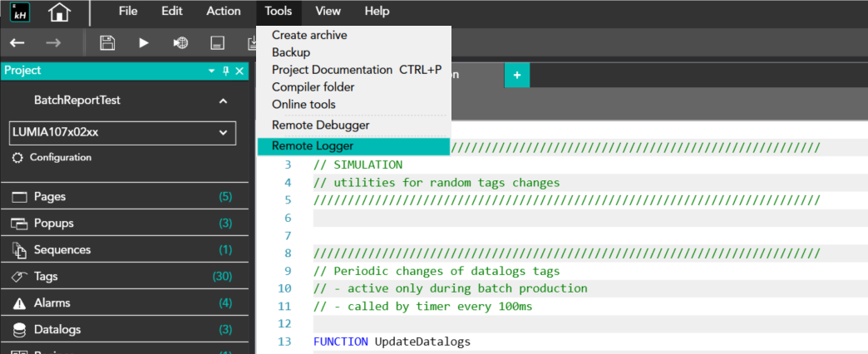The height and width of the screenshot is (354, 868).
Task: Click the back arrow in the toolbar
Action: (17, 42)
